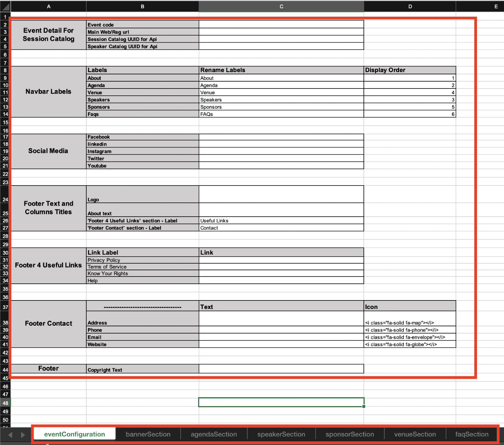Viewport: 504px width, 445px height.
Task: Select the 'Event Detail For Session Catalog' cell
Action: (49, 35)
